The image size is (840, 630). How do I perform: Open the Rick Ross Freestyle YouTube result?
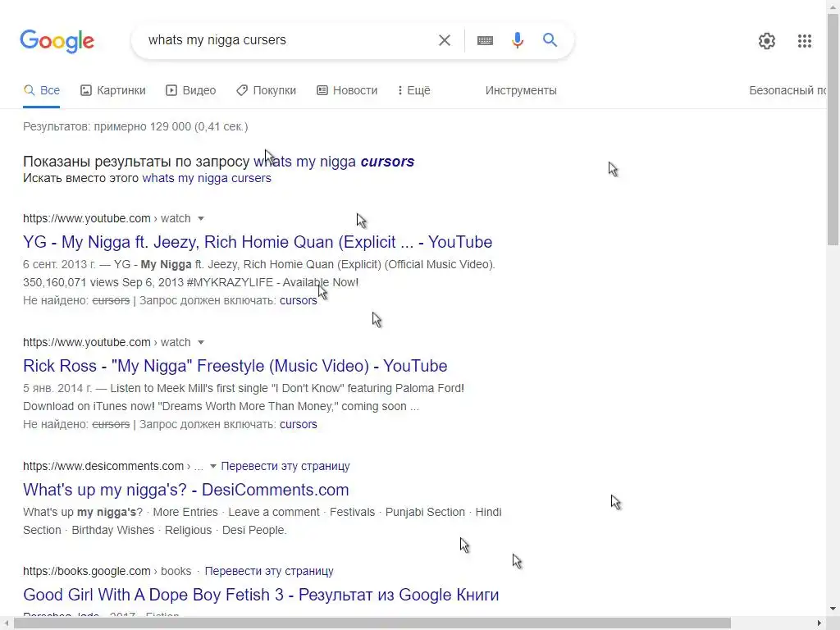[235, 366]
